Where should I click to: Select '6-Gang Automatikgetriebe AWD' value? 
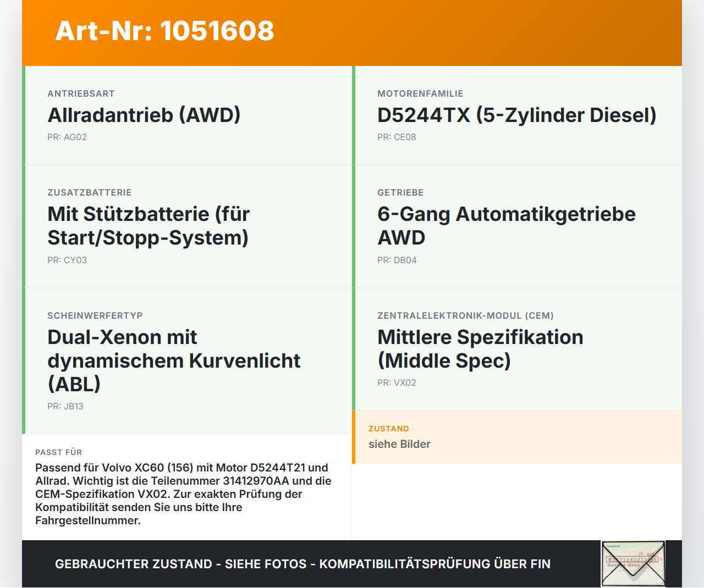click(507, 225)
